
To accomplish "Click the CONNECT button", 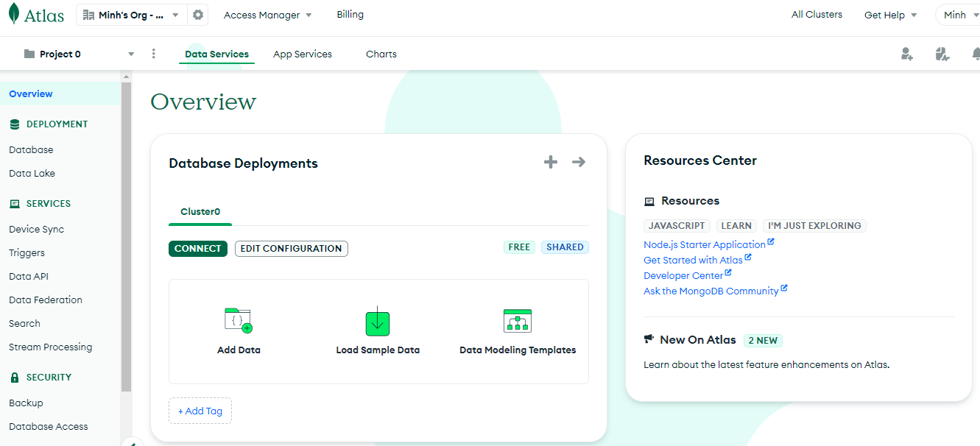I will click(x=198, y=249).
